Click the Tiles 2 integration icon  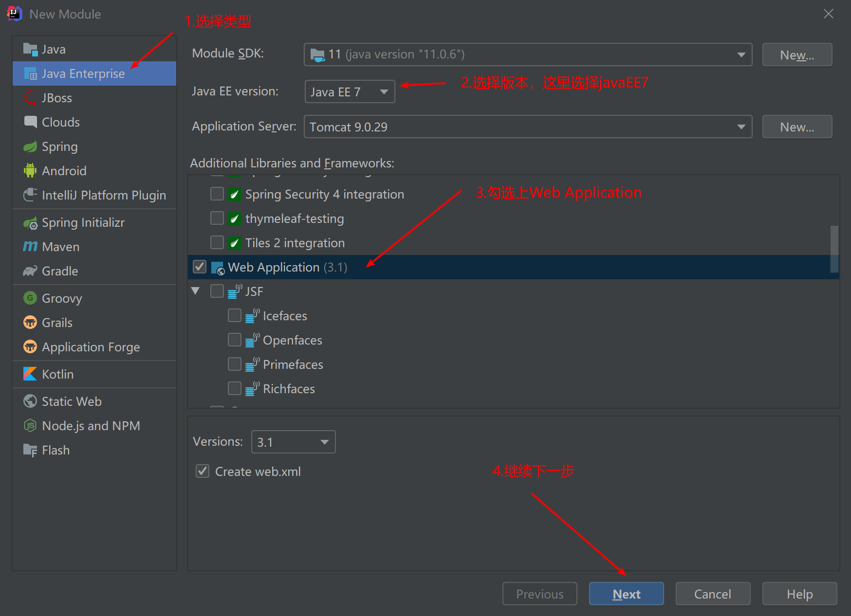[x=235, y=243]
